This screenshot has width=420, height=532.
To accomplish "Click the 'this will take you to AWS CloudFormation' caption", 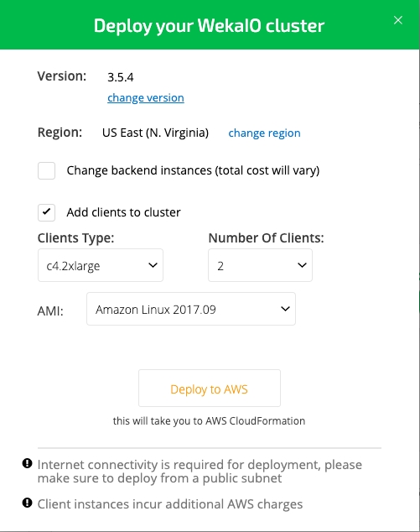I will (209, 421).
